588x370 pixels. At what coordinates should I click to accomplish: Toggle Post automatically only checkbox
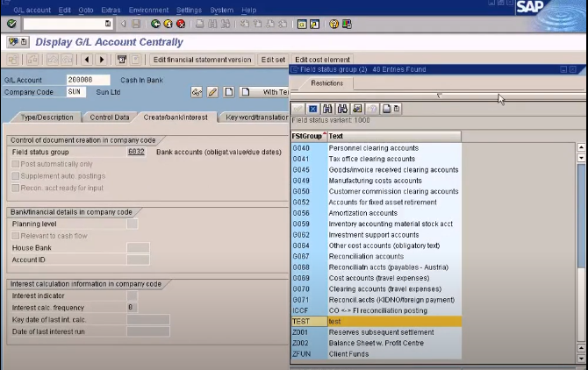[16, 164]
